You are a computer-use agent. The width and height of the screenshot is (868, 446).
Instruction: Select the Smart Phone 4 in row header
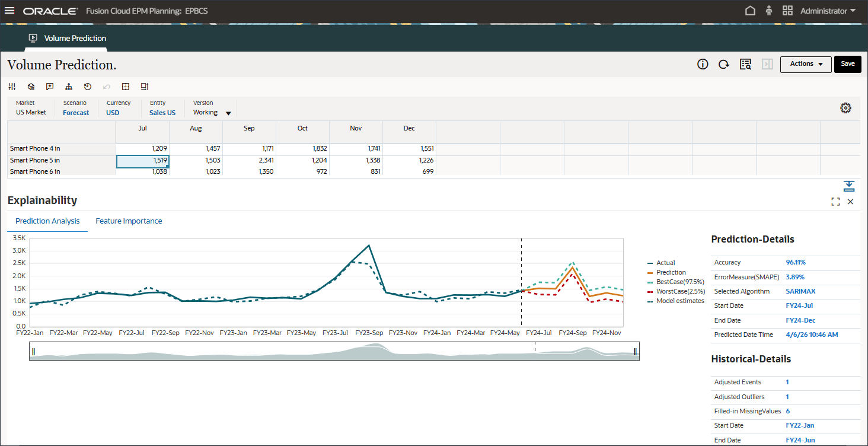coord(61,149)
